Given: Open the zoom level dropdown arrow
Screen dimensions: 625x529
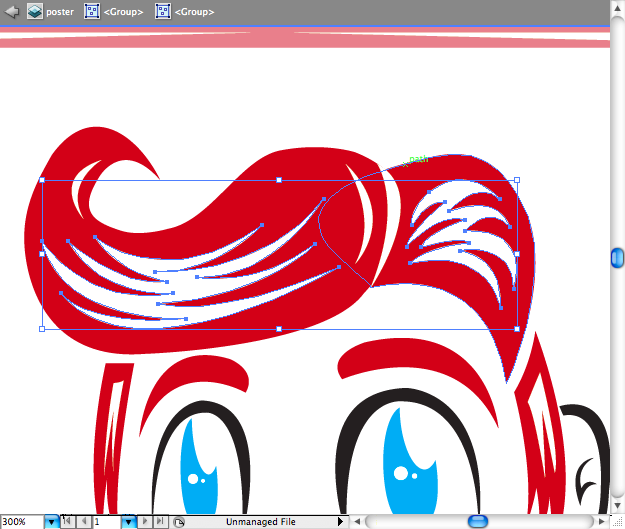Looking at the screenshot, I should click(51, 522).
